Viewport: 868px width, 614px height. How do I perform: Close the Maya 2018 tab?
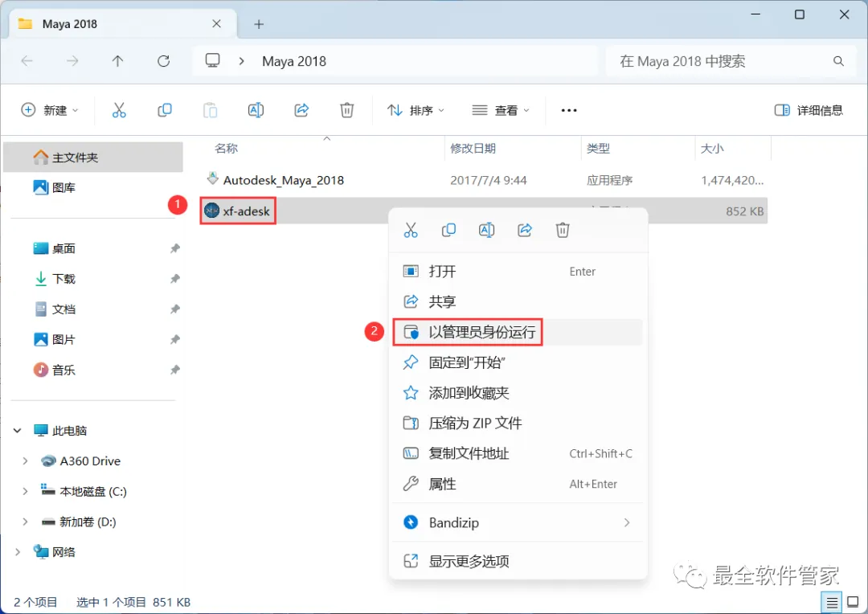(216, 24)
